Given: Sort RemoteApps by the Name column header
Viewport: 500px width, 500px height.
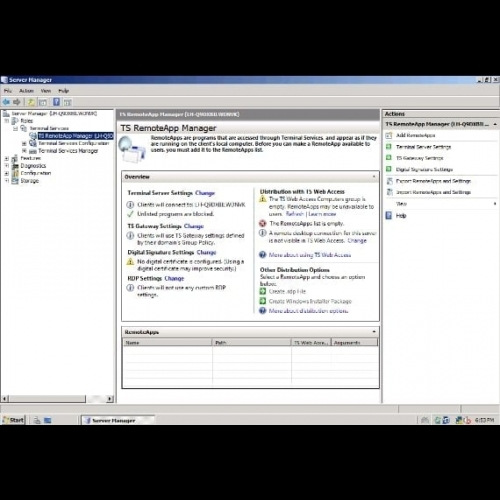Looking at the screenshot, I should tap(168, 343).
